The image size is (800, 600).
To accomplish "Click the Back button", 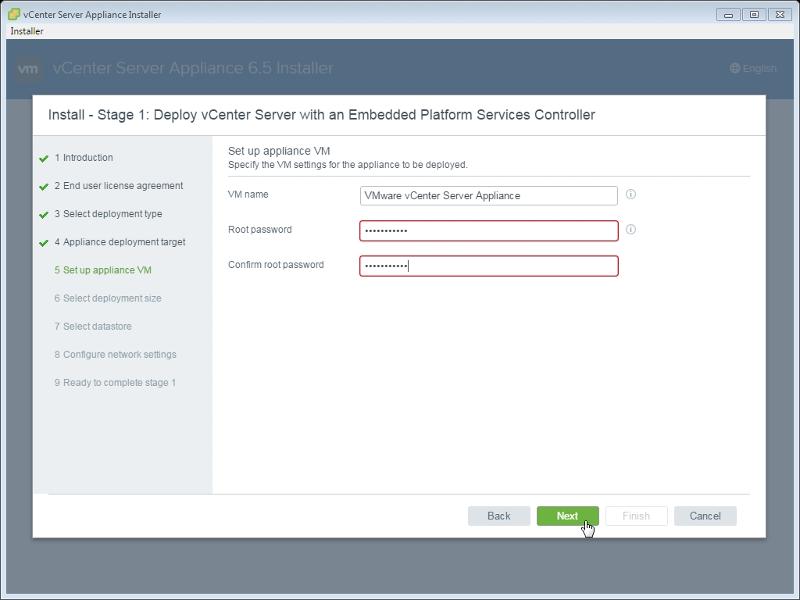I will coord(498,516).
